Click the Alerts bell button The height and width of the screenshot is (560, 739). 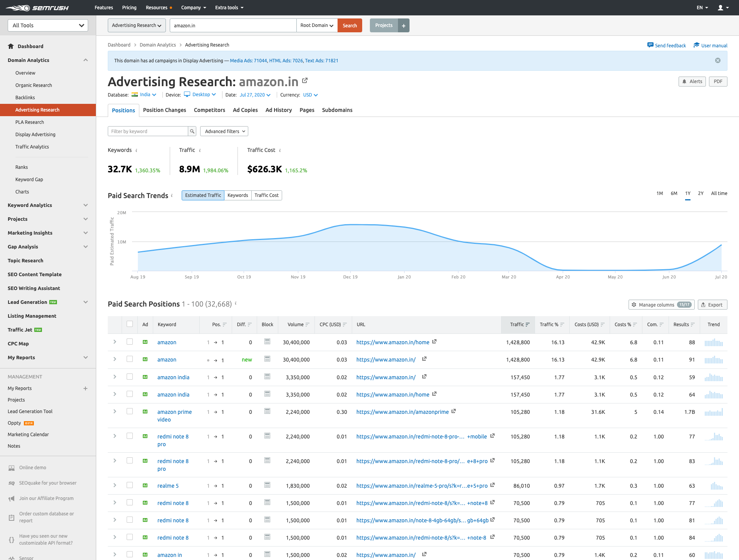tap(692, 82)
